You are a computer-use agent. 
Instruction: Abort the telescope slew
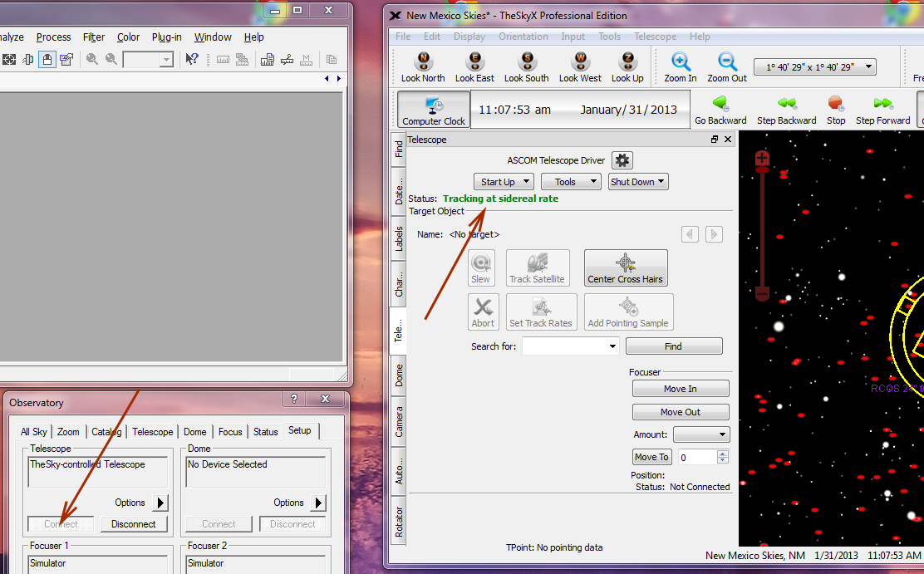tap(484, 312)
